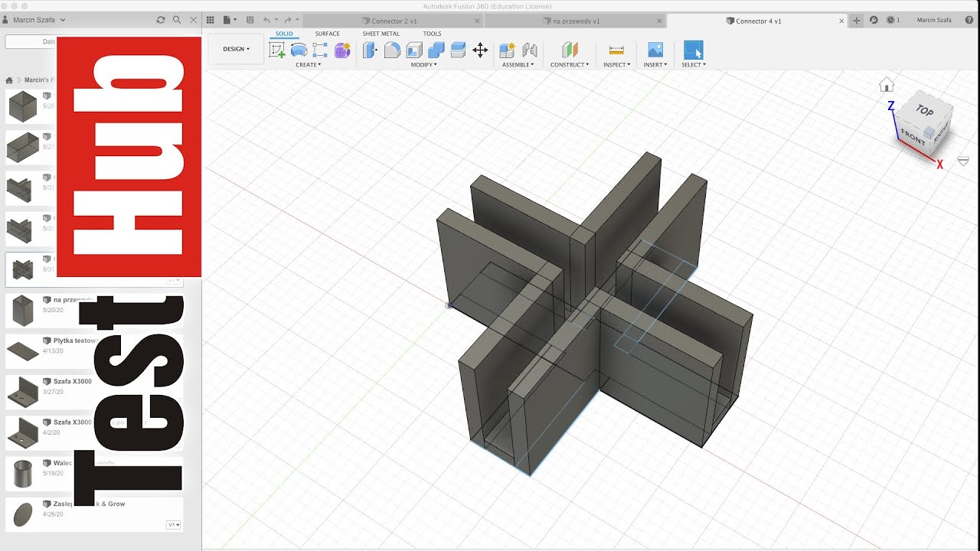The height and width of the screenshot is (551, 980).
Task: Expand the CONSTRUCT menu
Action: pos(570,65)
